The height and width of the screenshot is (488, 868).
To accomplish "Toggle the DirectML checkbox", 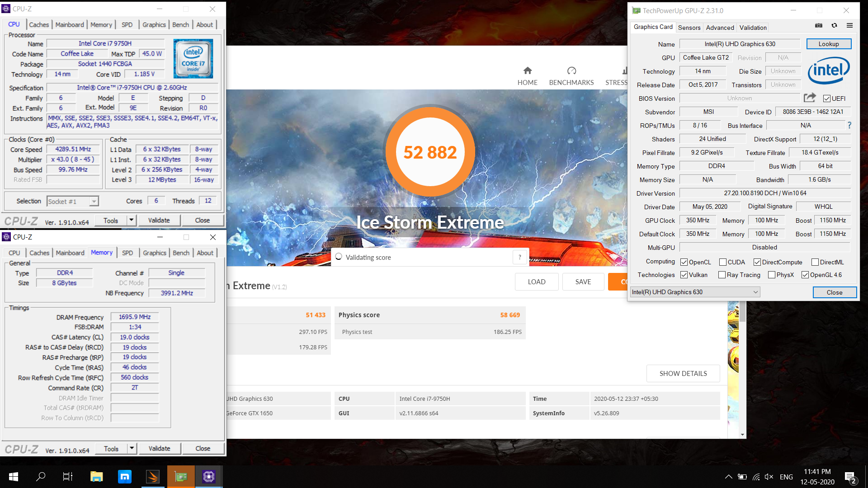I will click(x=815, y=262).
